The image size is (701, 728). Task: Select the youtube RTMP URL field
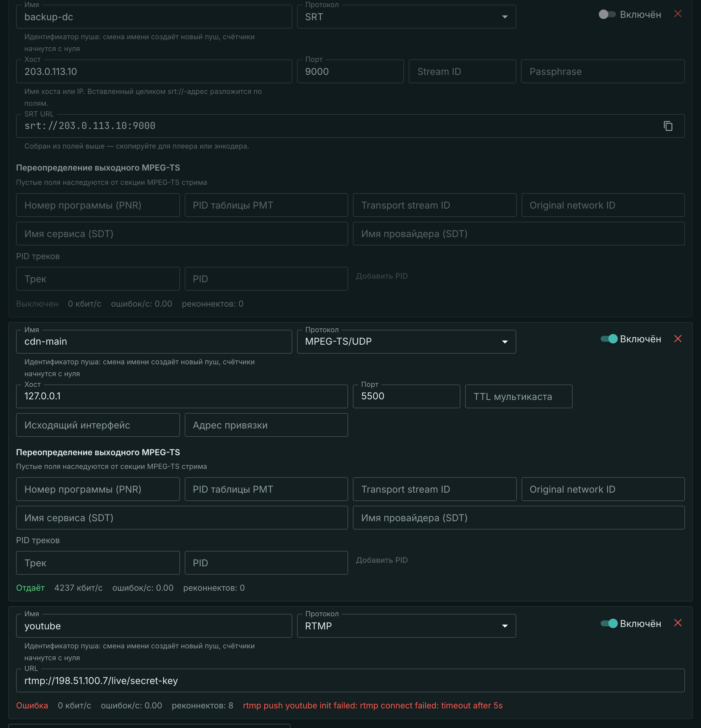[x=350, y=680]
